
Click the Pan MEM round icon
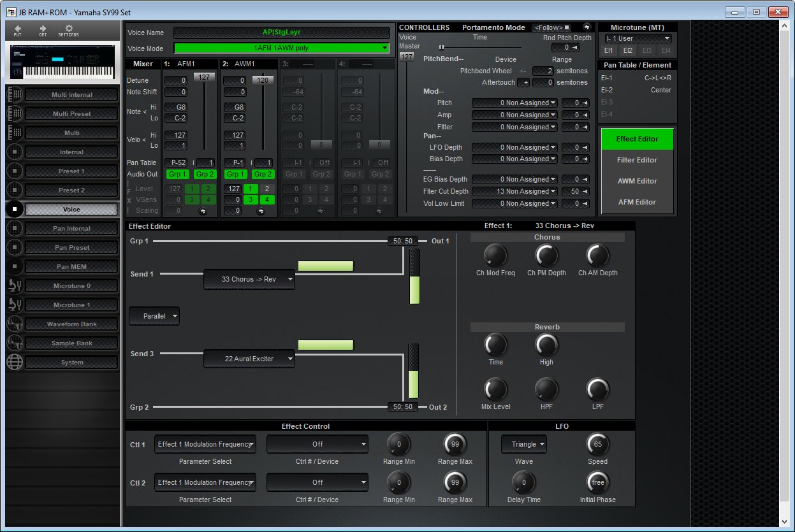14,267
